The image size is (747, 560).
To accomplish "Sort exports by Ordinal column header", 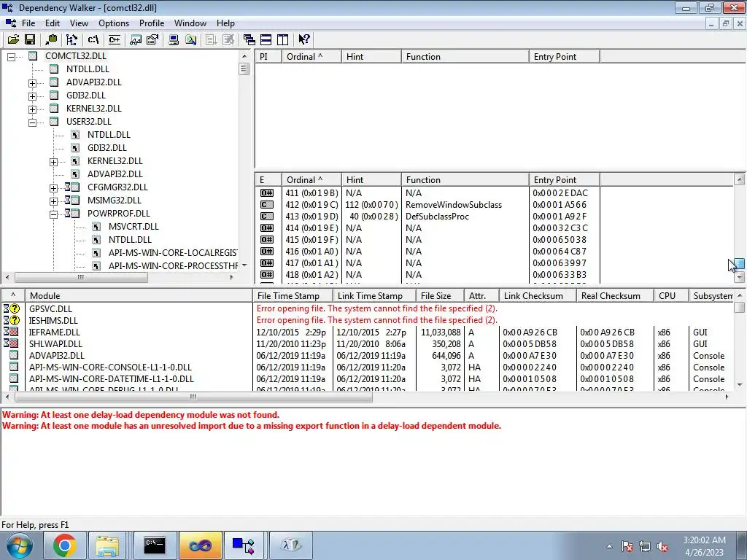I will tap(311, 180).
